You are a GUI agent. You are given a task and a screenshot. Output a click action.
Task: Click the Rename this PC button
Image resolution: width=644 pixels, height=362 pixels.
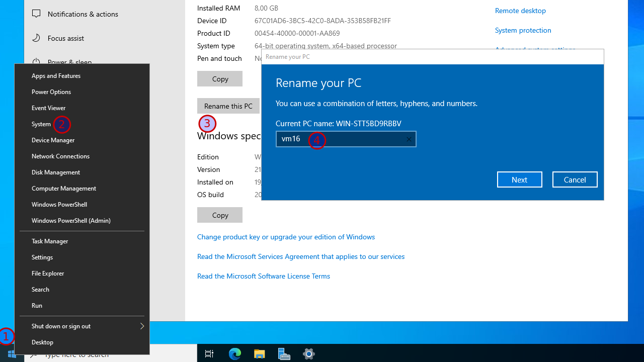[x=228, y=106]
